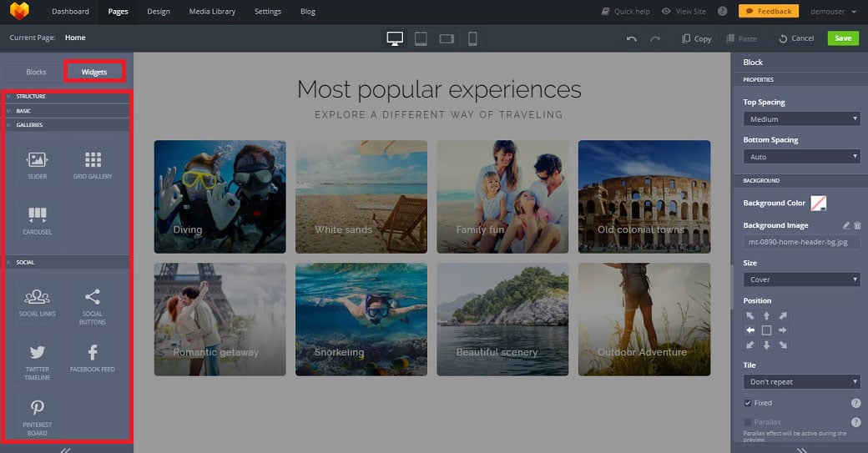Open the Top Spacing dropdown
The image size is (868, 453).
801,119
